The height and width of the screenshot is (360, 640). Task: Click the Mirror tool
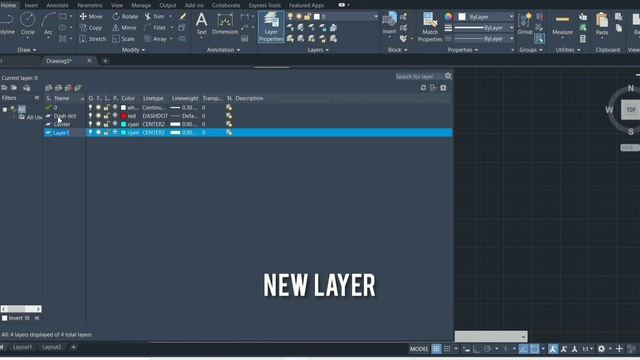tap(124, 28)
